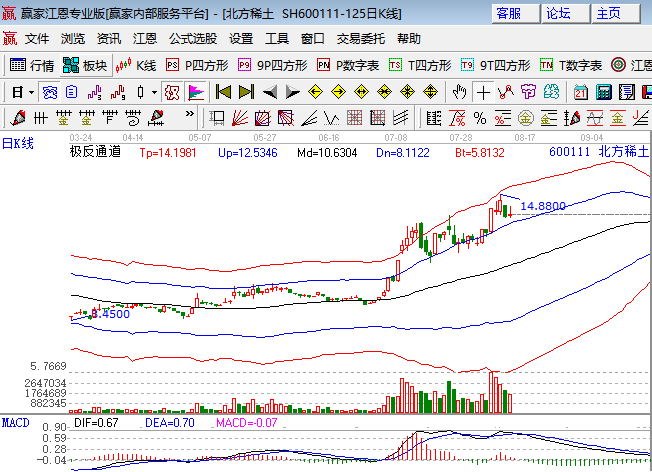The image size is (652, 472).
Task: Open the 9P四方形 tool
Action: pyautogui.click(x=273, y=65)
